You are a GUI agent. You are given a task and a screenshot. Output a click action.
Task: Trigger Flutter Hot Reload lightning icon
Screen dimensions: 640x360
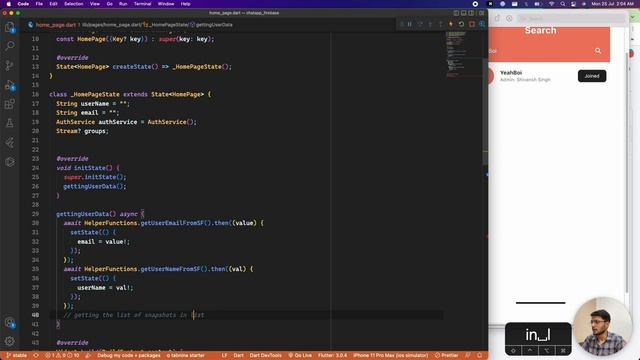pyautogui.click(x=451, y=24)
